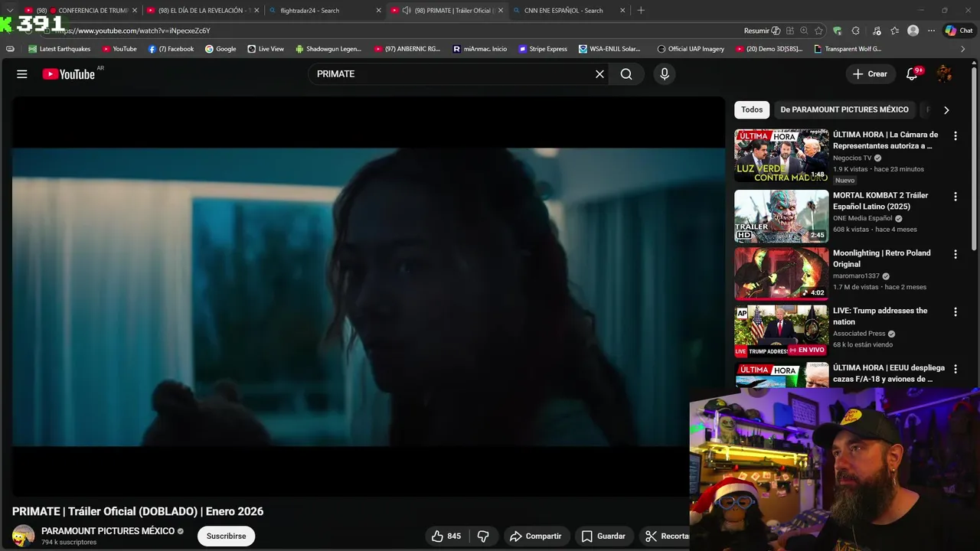
Task: Open options for ÚLTIMA HORA Cámara video
Action: click(x=955, y=136)
